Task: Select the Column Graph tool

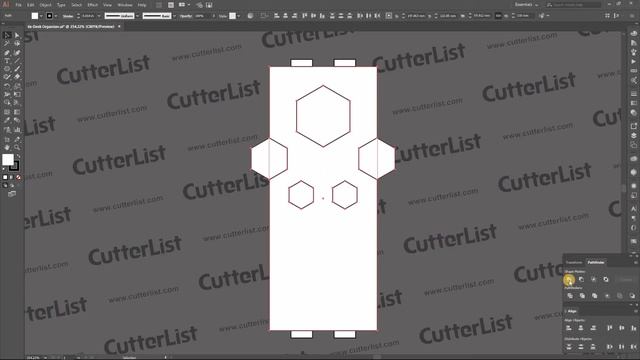Action: [17, 130]
